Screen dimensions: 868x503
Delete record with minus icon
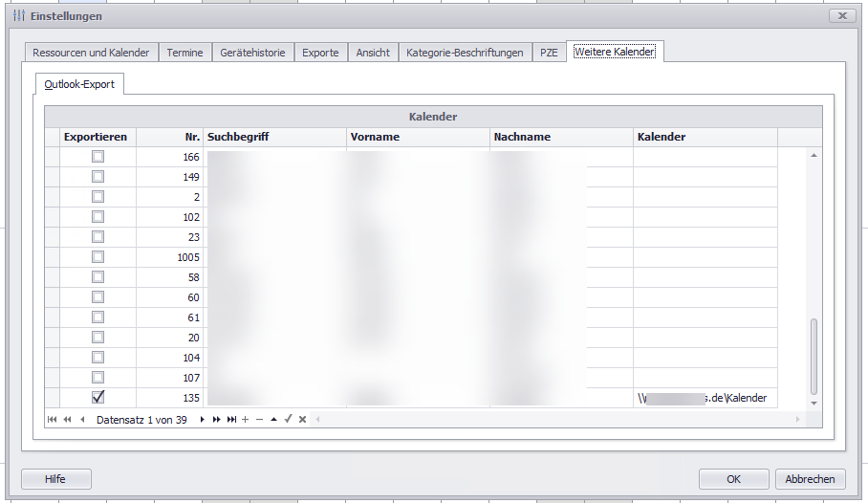(x=259, y=420)
